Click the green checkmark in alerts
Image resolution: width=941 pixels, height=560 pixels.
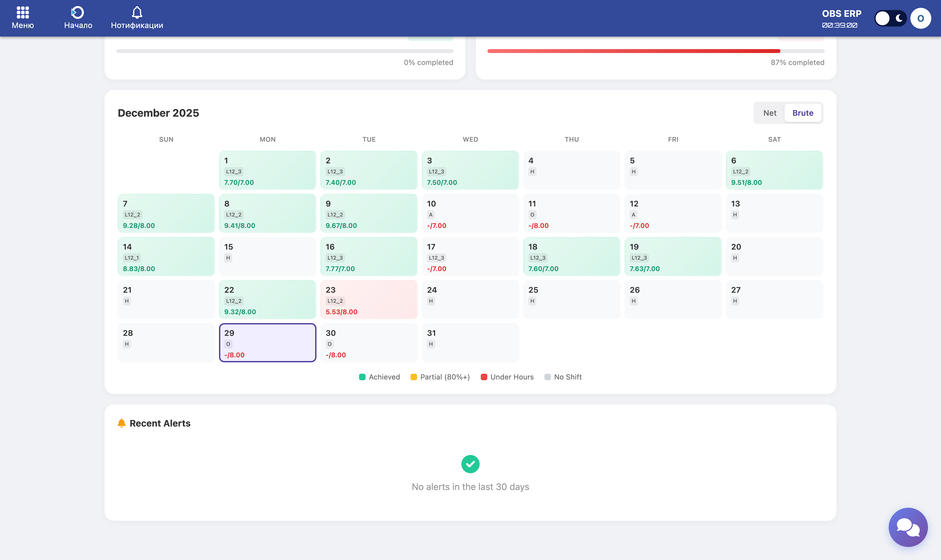click(470, 464)
